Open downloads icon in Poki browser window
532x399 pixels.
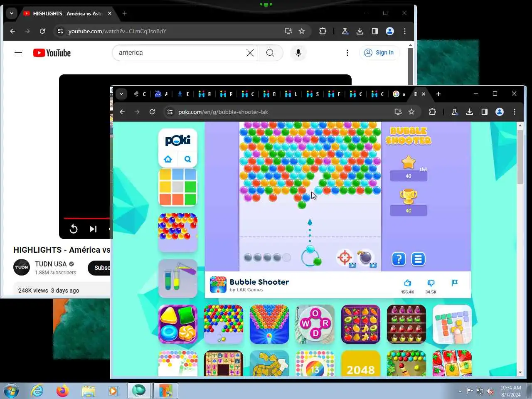(470, 112)
